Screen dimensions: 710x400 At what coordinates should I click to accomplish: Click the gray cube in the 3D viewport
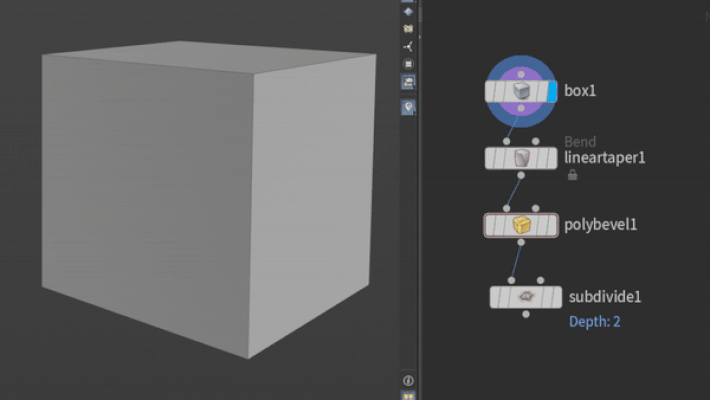208,199
